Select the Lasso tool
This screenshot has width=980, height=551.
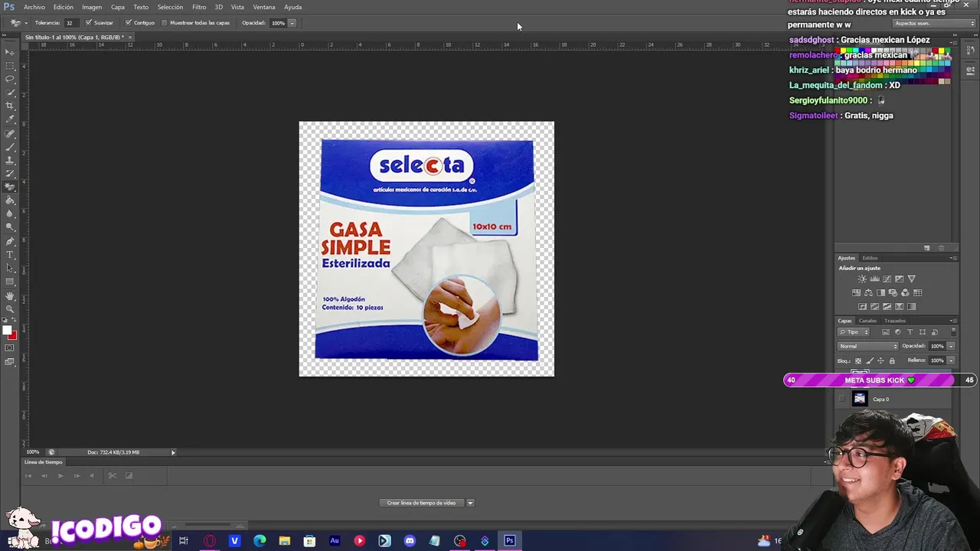point(10,79)
